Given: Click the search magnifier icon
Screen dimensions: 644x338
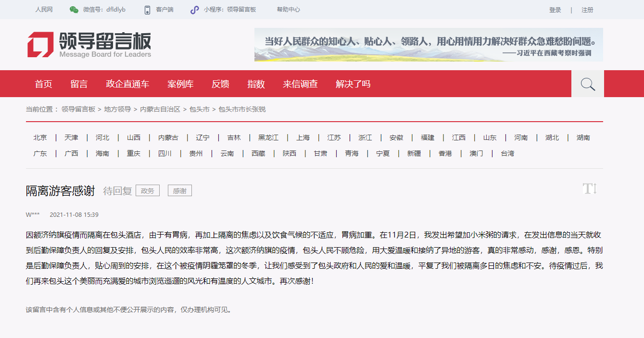Looking at the screenshot, I should click(x=588, y=85).
